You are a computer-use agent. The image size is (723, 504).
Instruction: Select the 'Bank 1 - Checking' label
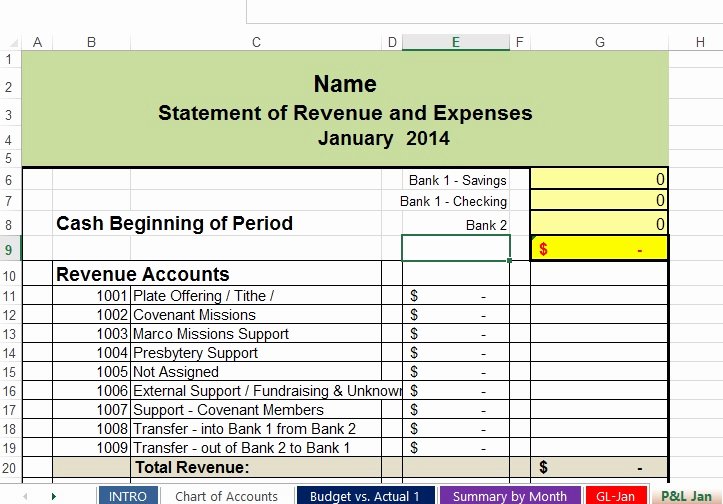453,202
